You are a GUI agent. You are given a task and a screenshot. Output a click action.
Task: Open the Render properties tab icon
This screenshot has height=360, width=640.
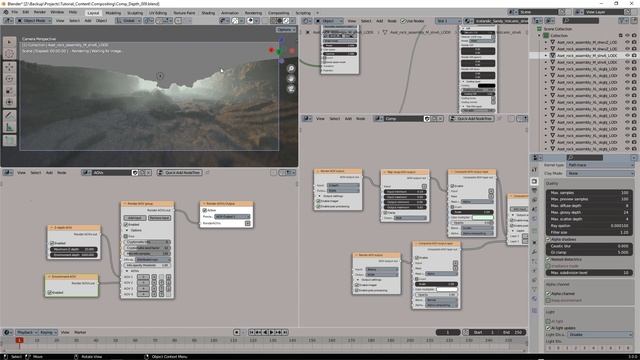click(x=535, y=181)
